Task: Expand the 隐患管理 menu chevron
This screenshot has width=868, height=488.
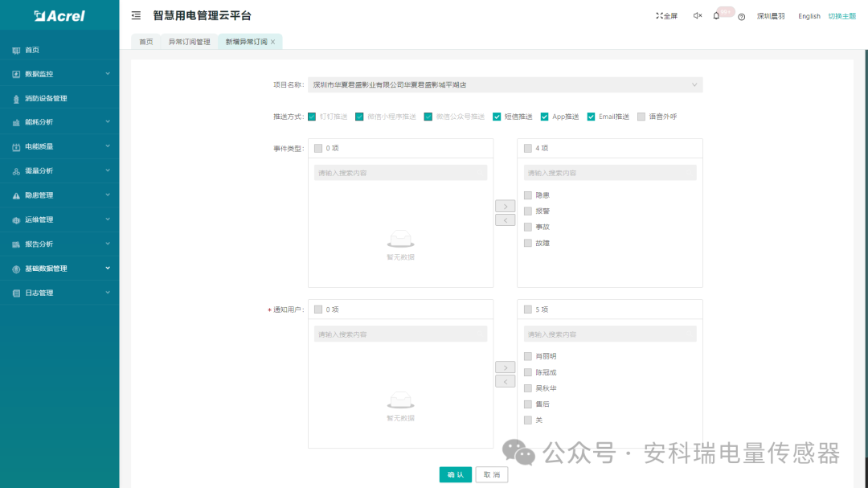Action: pos(108,195)
